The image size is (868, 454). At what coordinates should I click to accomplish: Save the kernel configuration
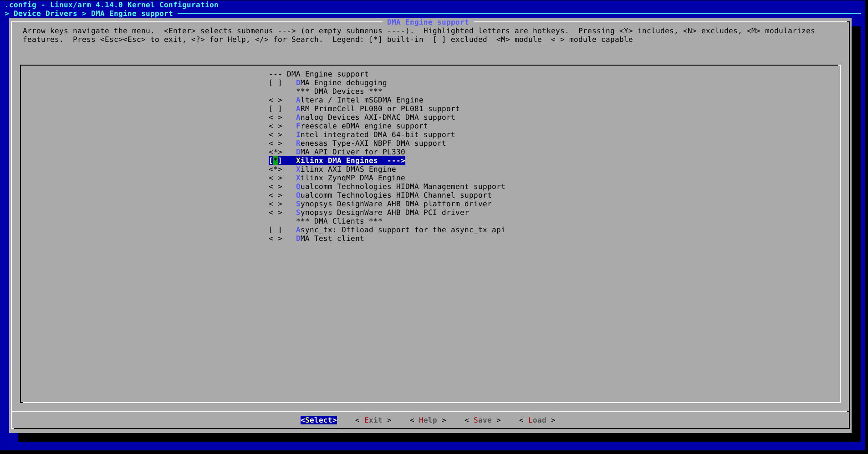[x=482, y=420]
